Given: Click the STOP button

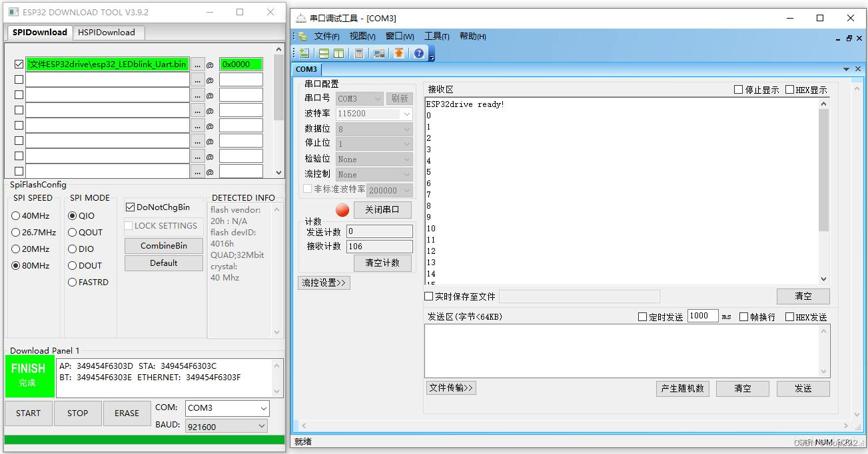Looking at the screenshot, I should pos(78,413).
